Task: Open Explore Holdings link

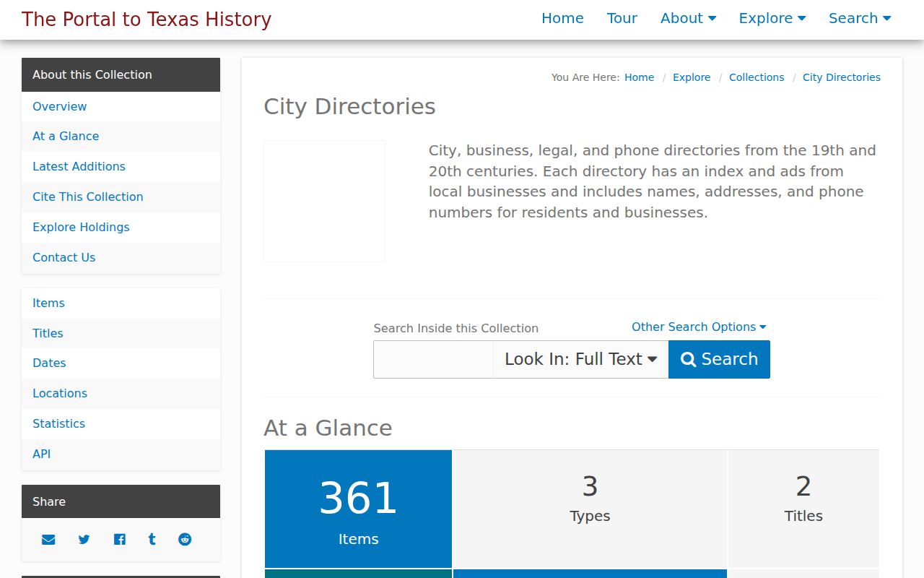Action: pos(121,228)
